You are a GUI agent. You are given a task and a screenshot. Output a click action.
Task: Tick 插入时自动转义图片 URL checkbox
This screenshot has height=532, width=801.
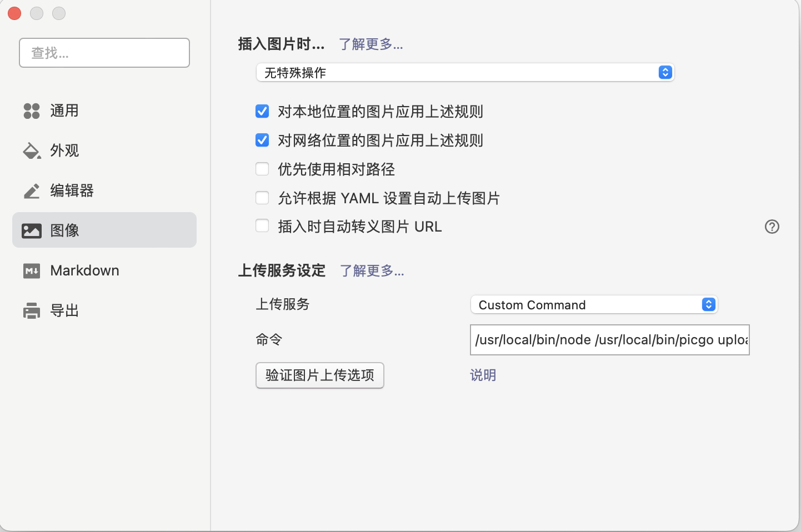[x=262, y=227]
